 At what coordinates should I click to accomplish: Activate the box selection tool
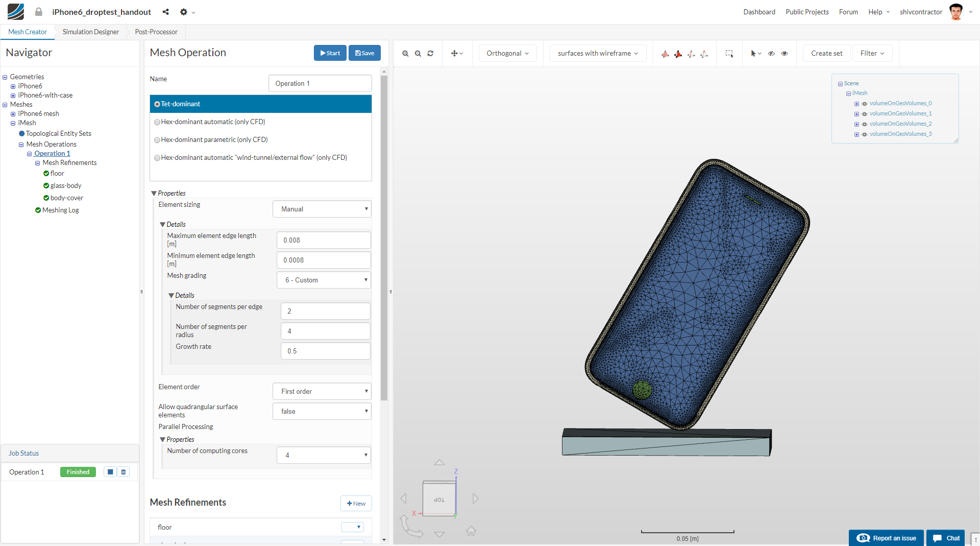pyautogui.click(x=729, y=53)
